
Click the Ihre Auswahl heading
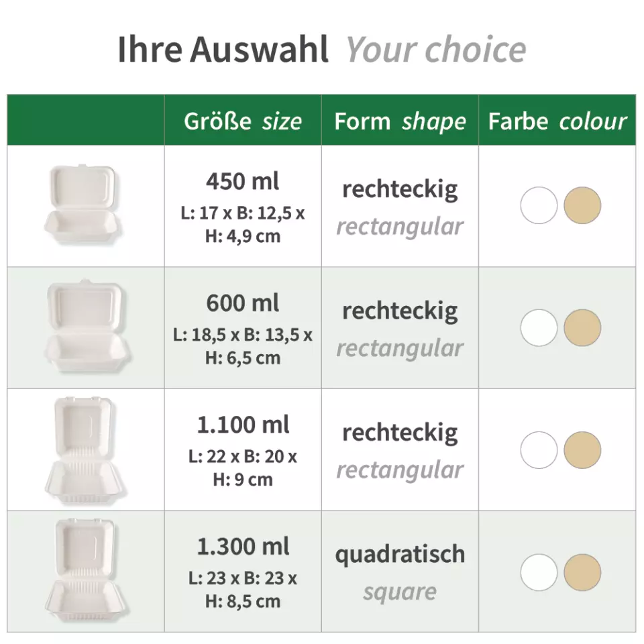[x=223, y=50]
